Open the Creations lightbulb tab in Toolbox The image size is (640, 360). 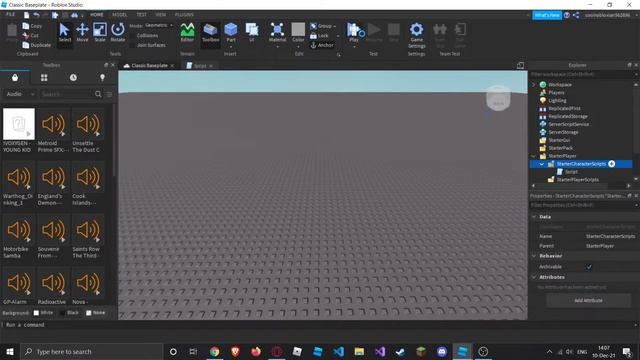[x=102, y=78]
